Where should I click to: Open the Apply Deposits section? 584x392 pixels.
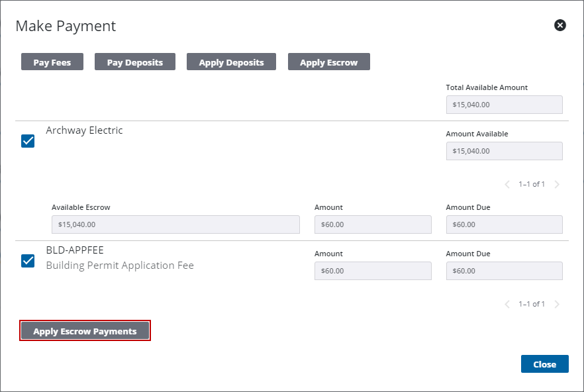point(231,62)
